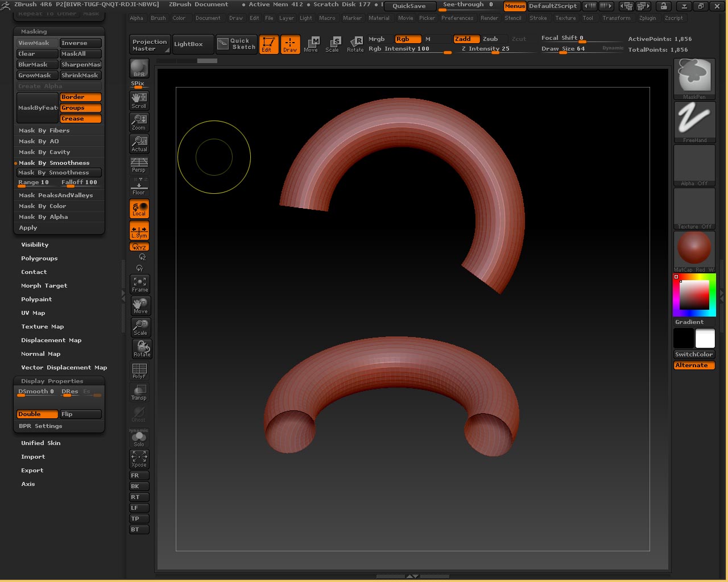This screenshot has width=728, height=582.
Task: Toggle the Double display option
Action: (37, 414)
